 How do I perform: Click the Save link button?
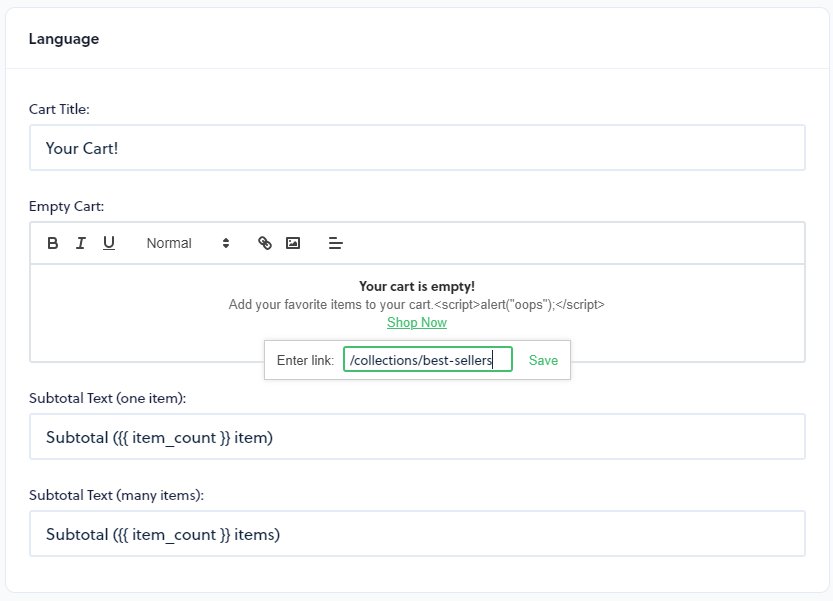point(543,359)
